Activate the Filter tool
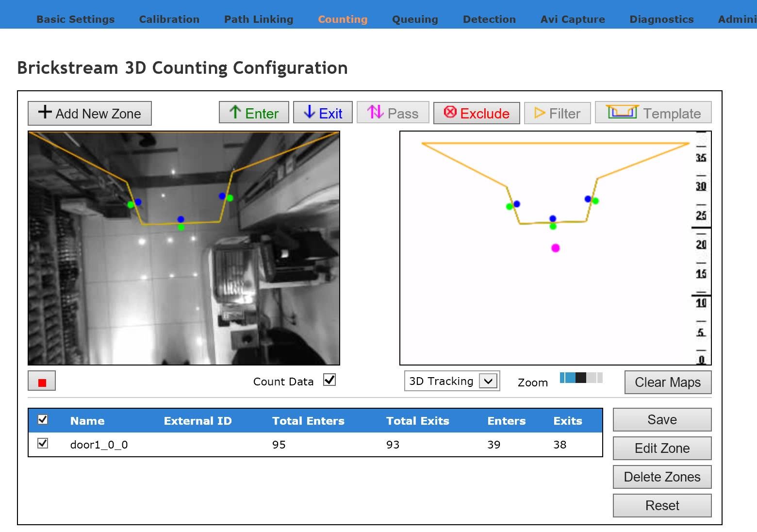The width and height of the screenshot is (757, 532). pyautogui.click(x=557, y=113)
